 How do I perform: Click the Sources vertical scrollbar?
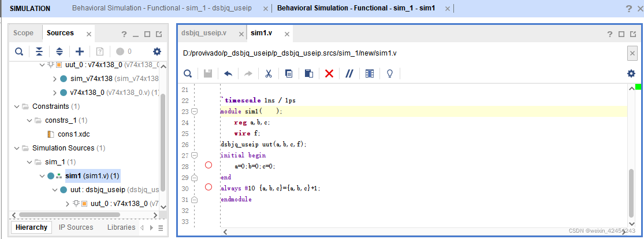[163, 143]
